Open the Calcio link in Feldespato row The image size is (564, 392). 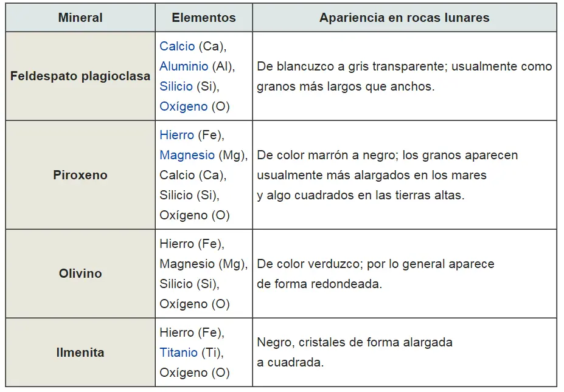pos(177,46)
